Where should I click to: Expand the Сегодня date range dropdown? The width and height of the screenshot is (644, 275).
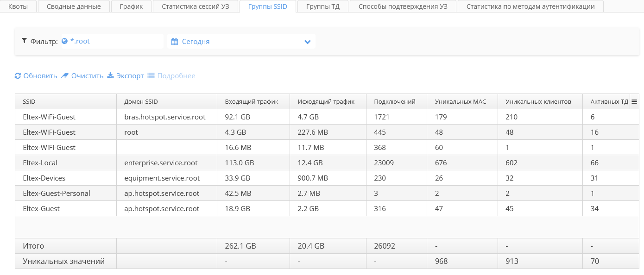(307, 42)
